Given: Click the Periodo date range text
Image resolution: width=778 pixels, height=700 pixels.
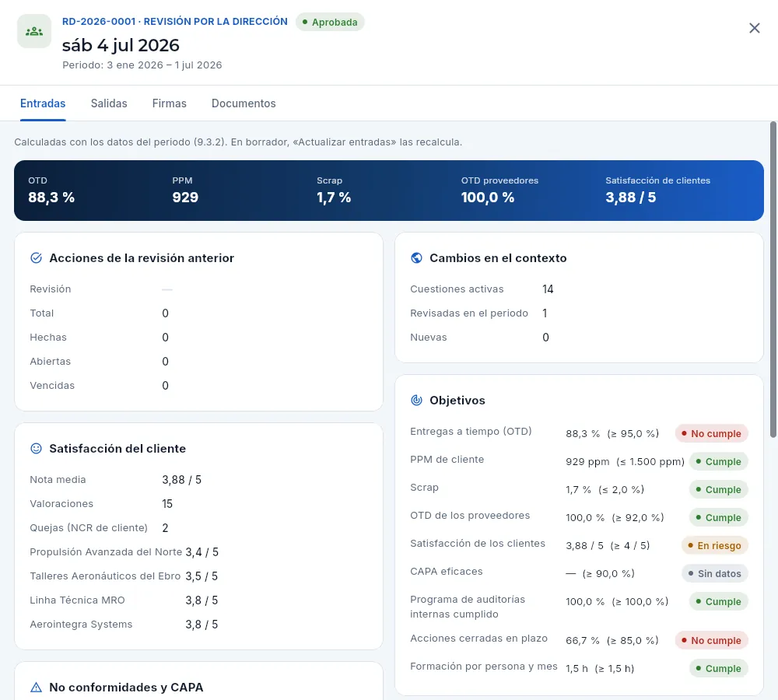Looking at the screenshot, I should pyautogui.click(x=142, y=65).
